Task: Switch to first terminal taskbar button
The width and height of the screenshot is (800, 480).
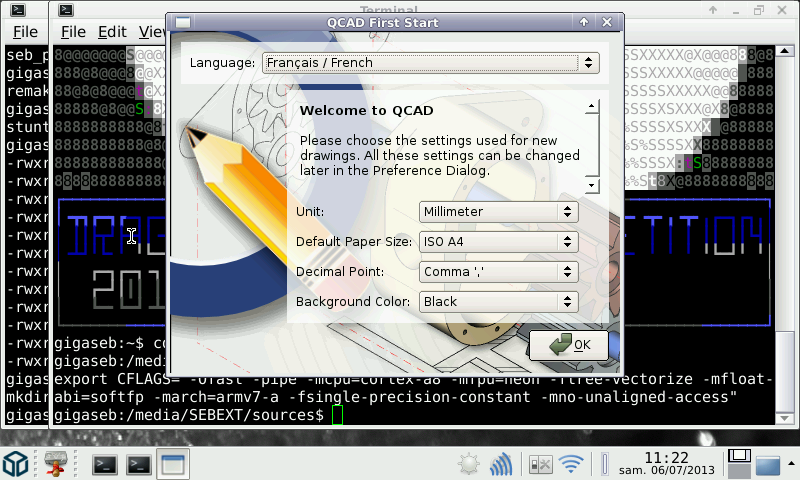Action: [105, 465]
